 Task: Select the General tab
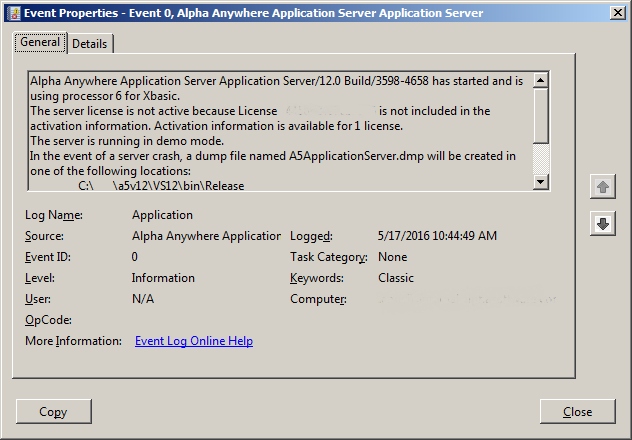click(x=40, y=42)
